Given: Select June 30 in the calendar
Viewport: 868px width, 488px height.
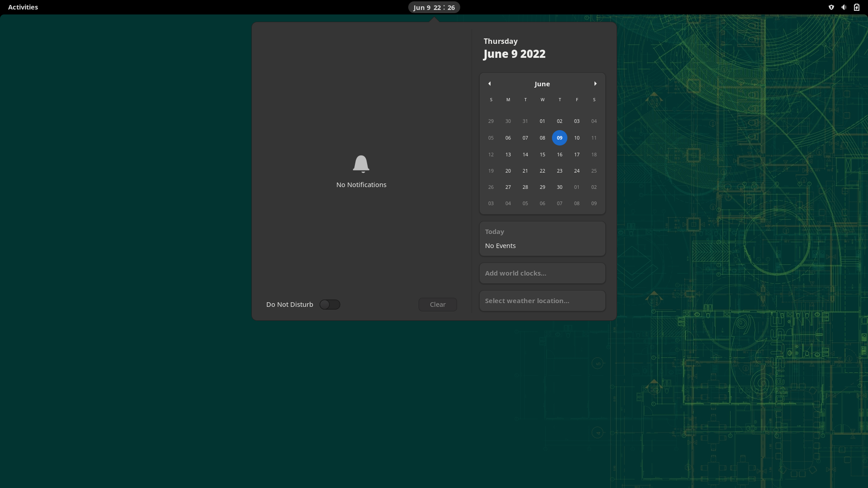Looking at the screenshot, I should (559, 187).
